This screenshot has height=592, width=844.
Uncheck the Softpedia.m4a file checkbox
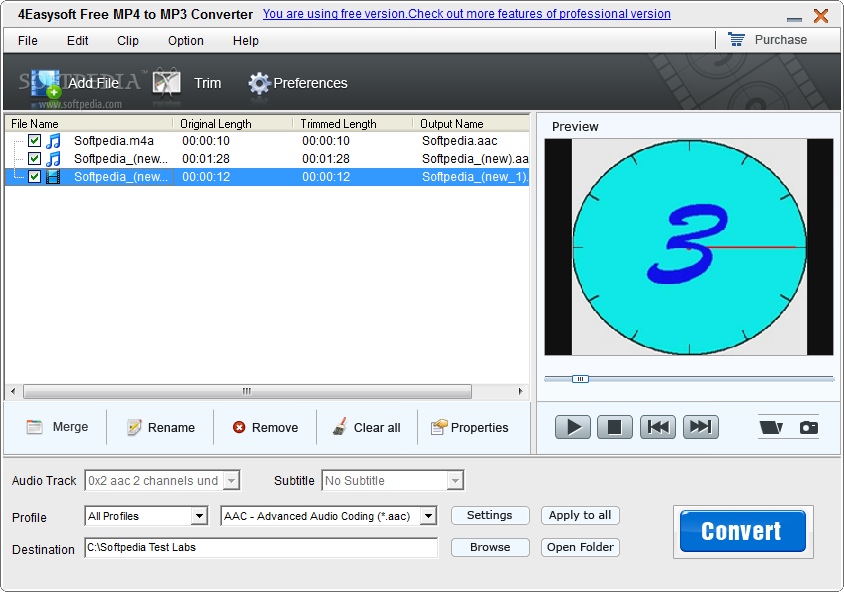[x=34, y=141]
